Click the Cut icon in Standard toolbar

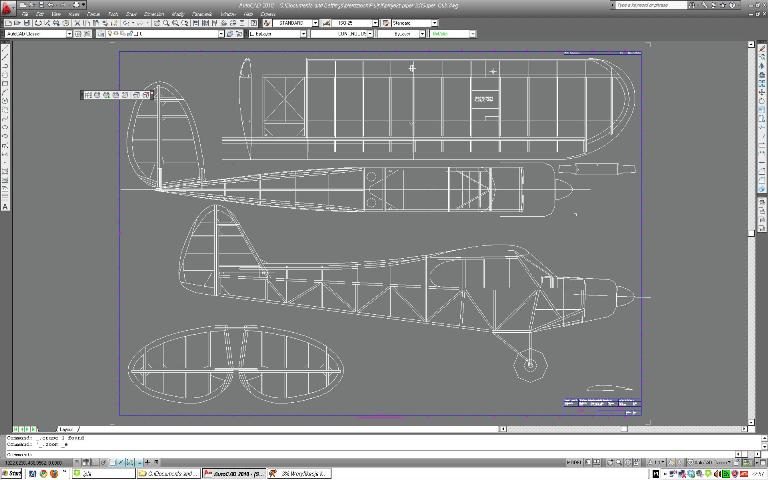click(x=77, y=23)
